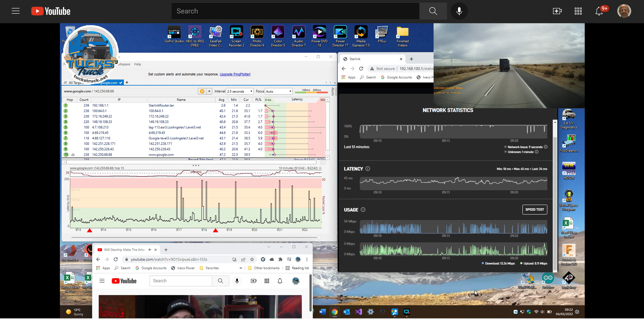The image size is (644, 319).
Task: Open the Create video camera icon
Action: 557,11
